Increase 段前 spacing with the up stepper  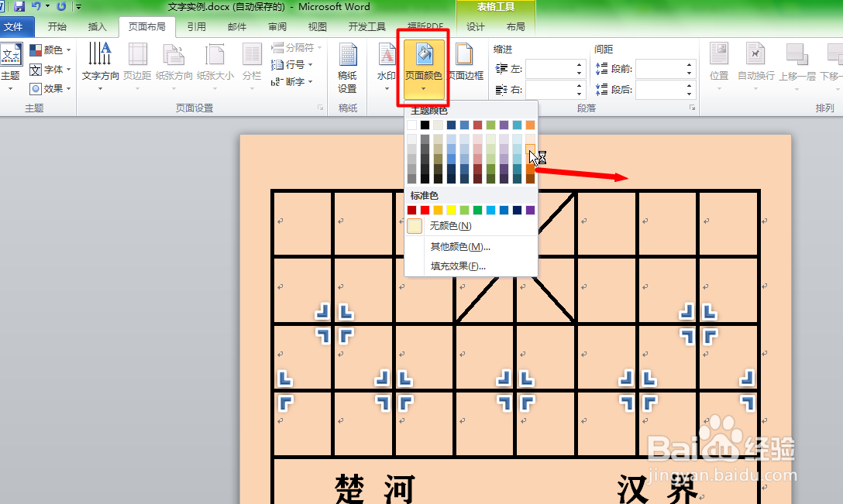tap(690, 63)
